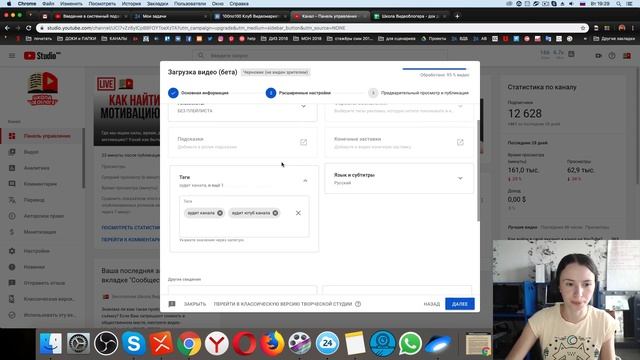
Task: Clear all tags with the X icon
Action: click(x=298, y=213)
